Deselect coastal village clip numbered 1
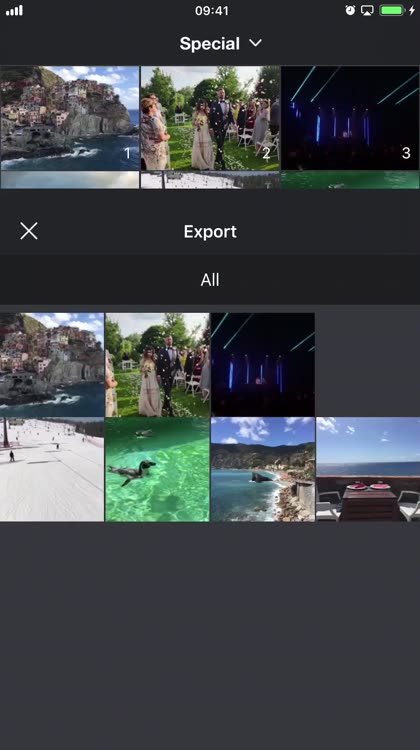This screenshot has height=750, width=420. tap(69, 118)
